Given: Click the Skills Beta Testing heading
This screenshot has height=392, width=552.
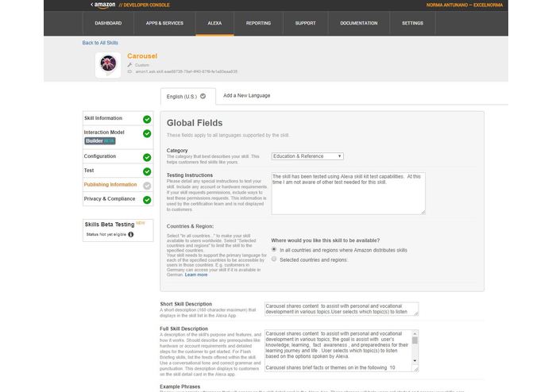Looking at the screenshot, I should (x=110, y=225).
